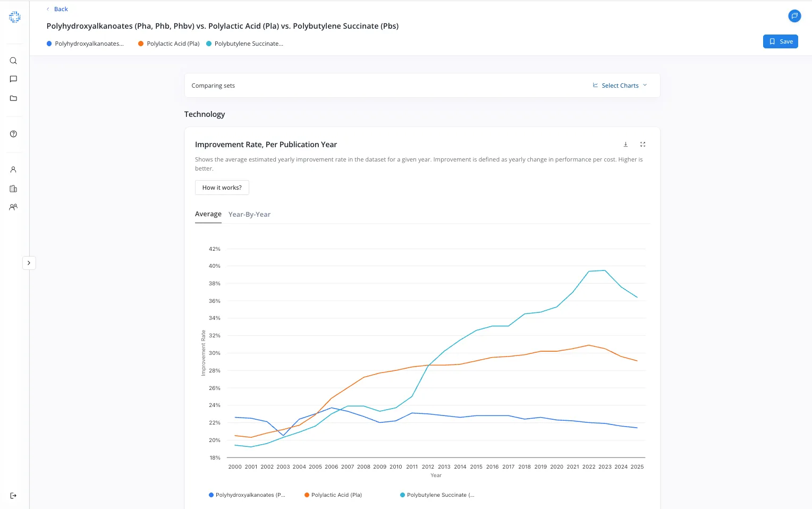Download the Improvement Rate chart
This screenshot has width=812, height=509.
click(x=625, y=145)
